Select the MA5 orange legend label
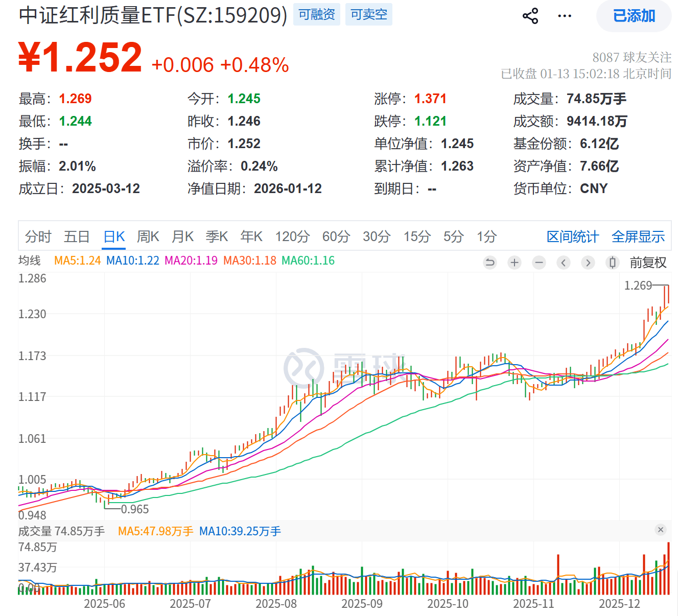The image size is (678, 616). point(77,260)
